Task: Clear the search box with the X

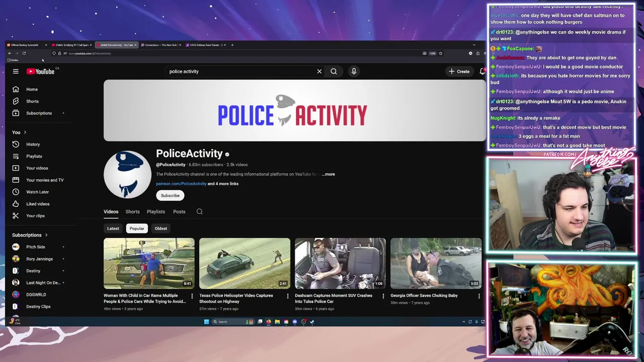Action: pyautogui.click(x=319, y=71)
